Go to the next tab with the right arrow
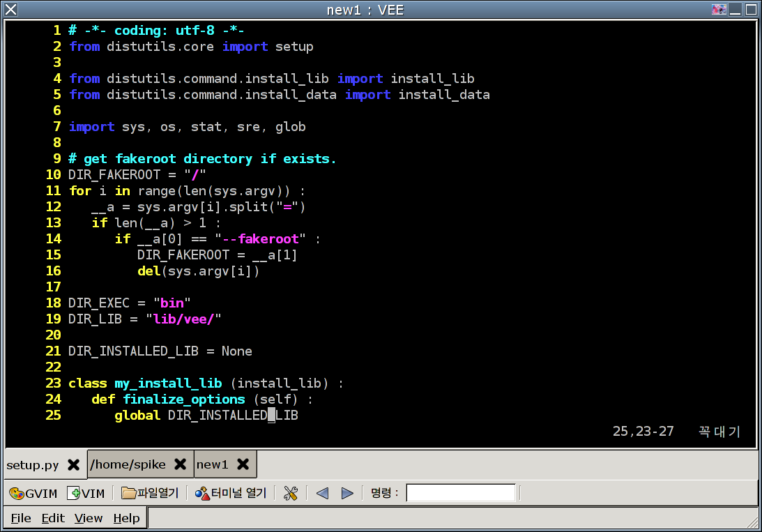This screenshot has width=762, height=532. [347, 494]
